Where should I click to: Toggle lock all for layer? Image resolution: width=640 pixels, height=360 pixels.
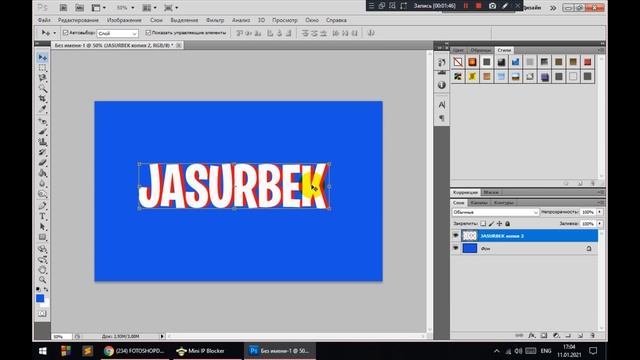click(507, 224)
